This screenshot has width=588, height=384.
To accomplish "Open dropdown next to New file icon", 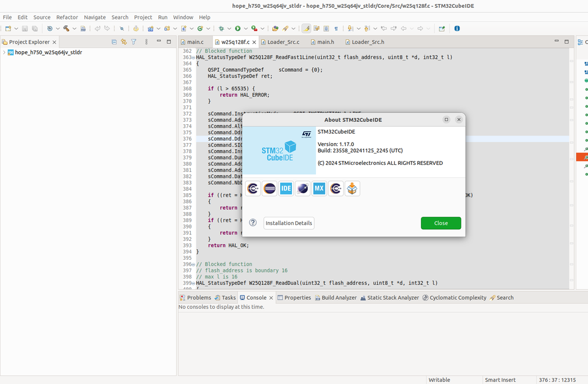I will [16, 28].
